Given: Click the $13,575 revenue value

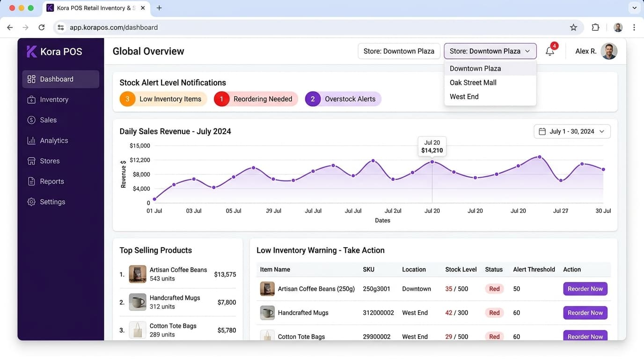Looking at the screenshot, I should tap(225, 274).
